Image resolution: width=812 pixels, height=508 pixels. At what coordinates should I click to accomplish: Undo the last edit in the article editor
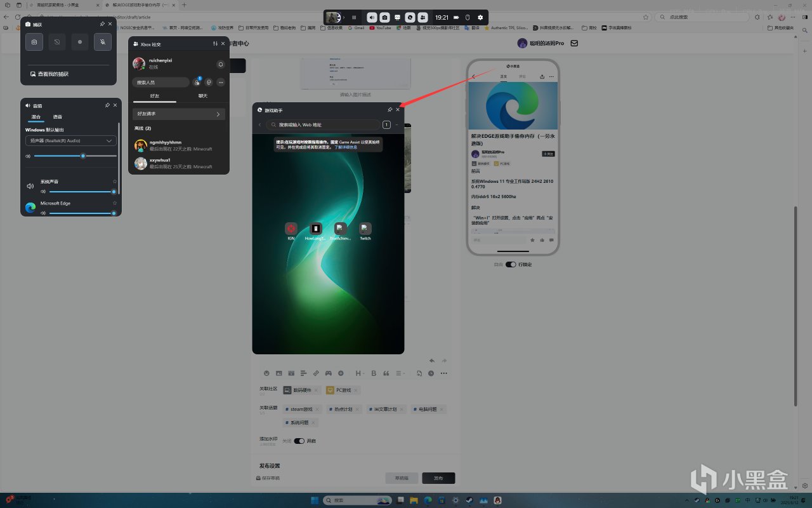click(432, 361)
